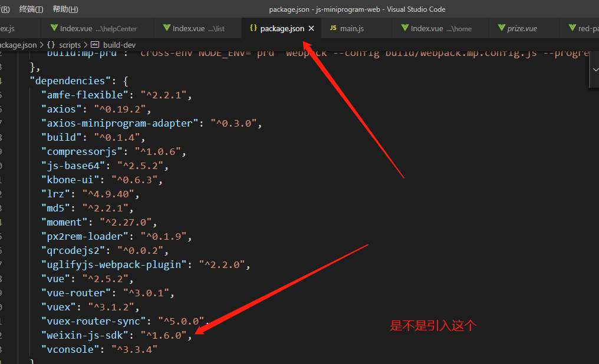The width and height of the screenshot is (599, 364).
Task: Click the "amfe-flexible" dependency line
Action: [x=117, y=95]
